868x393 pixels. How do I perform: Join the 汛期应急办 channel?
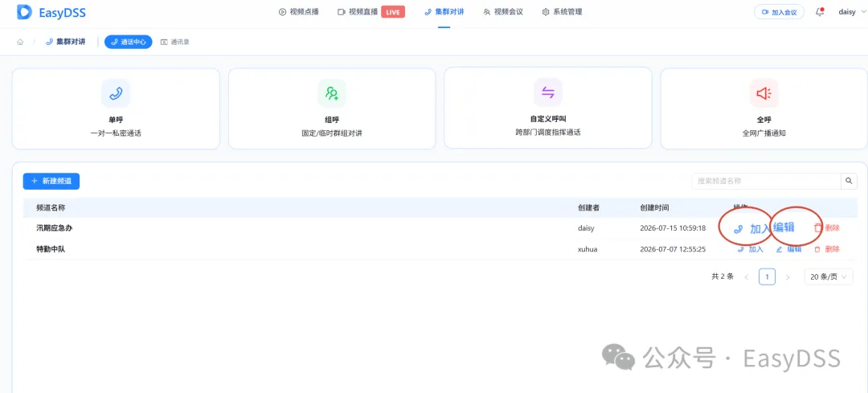(751, 228)
